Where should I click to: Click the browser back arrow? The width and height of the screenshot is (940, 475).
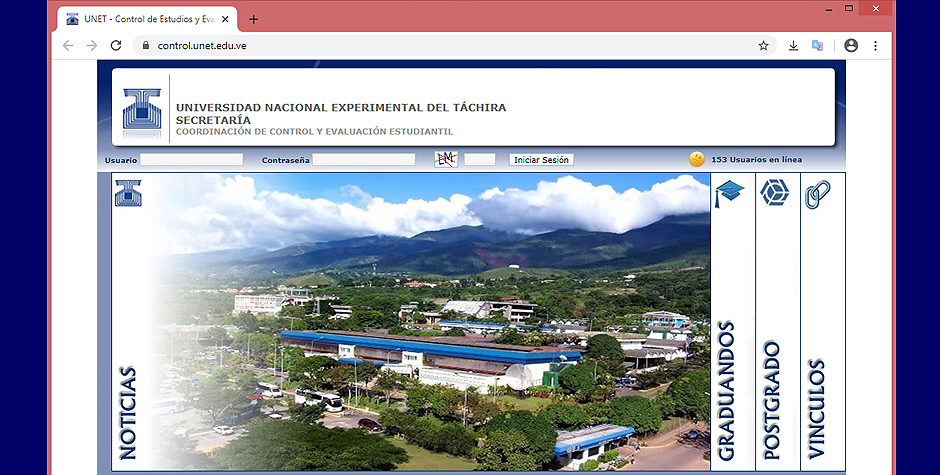point(68,46)
